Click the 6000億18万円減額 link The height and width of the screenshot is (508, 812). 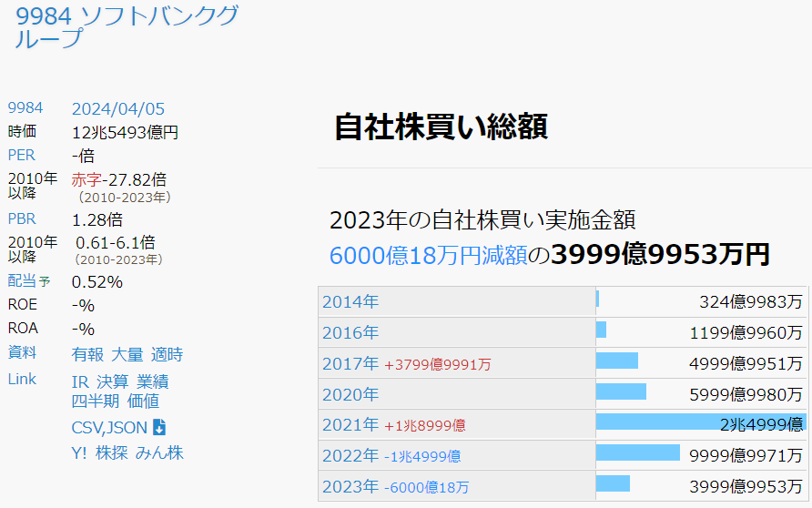[428, 255]
